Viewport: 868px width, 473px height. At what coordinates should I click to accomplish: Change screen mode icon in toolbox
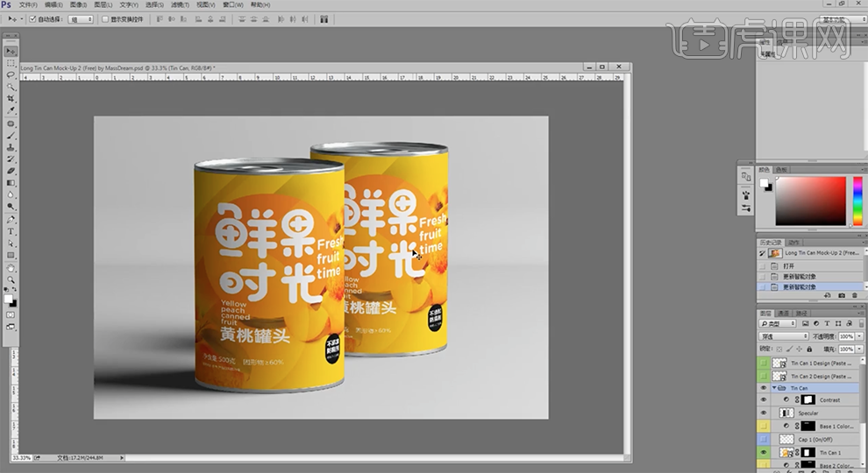click(x=11, y=328)
